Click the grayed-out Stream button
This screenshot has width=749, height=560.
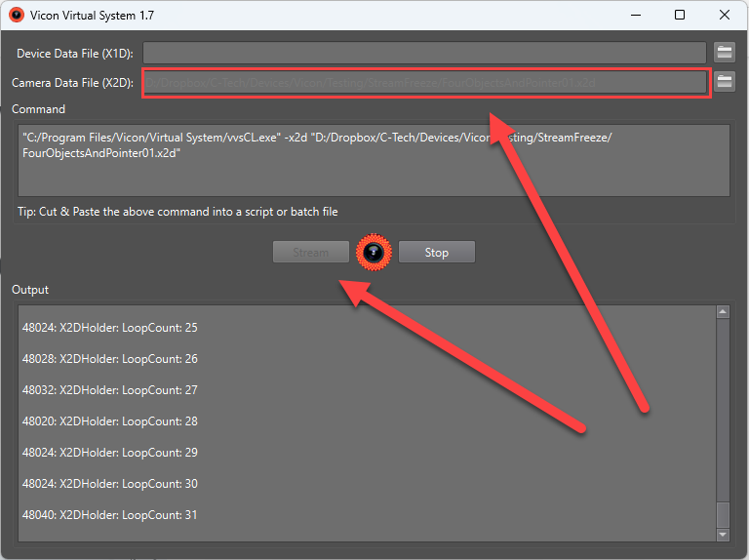[311, 253]
